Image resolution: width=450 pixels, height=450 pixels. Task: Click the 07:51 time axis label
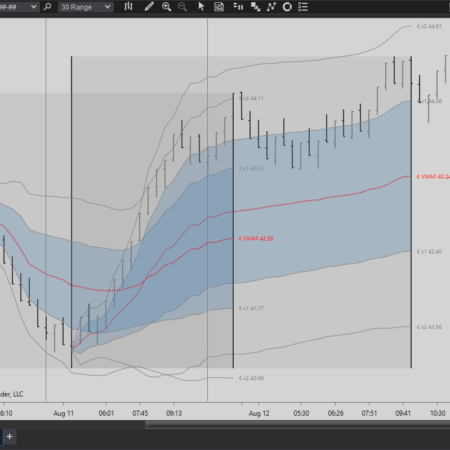coord(370,413)
